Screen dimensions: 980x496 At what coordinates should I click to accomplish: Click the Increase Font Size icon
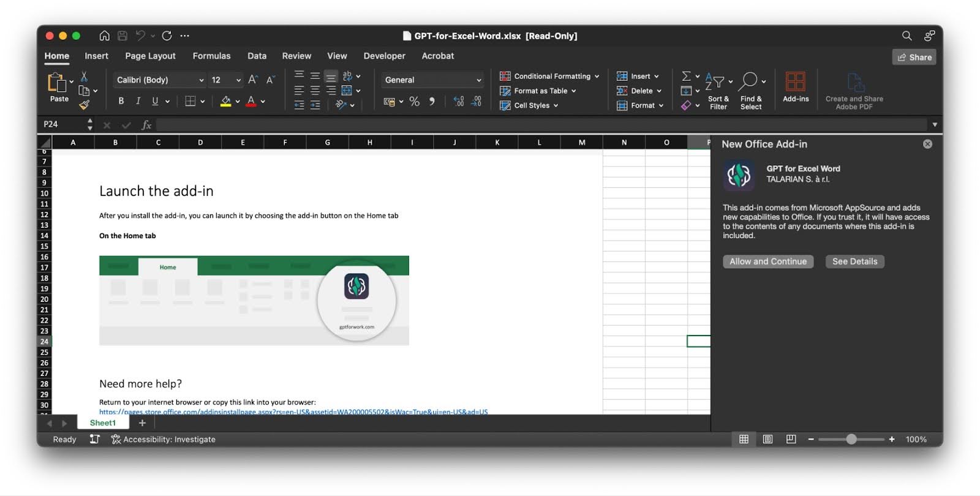[252, 80]
